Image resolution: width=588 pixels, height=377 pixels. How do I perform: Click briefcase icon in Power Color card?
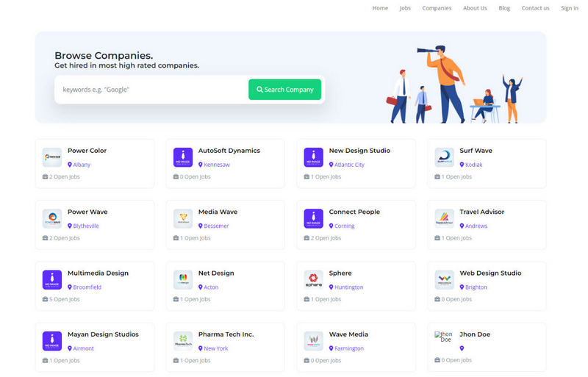coord(45,176)
